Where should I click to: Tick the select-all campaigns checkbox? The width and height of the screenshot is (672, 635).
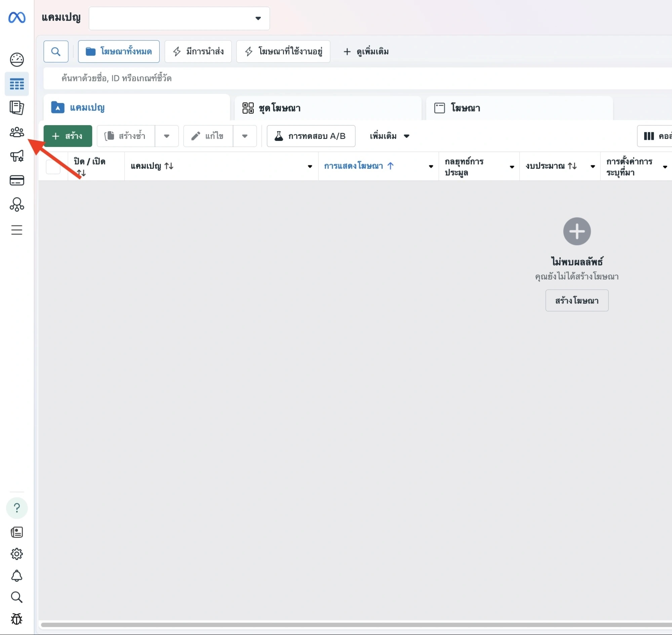[53, 166]
